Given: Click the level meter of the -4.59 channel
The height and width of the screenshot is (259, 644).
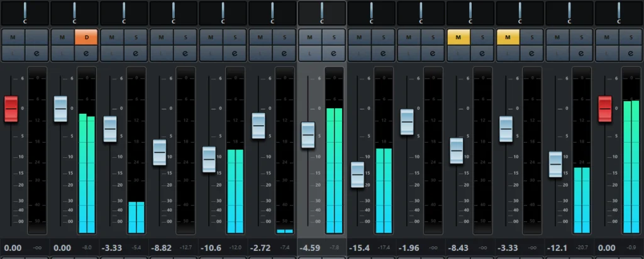Looking at the screenshot, I should pos(335,151).
